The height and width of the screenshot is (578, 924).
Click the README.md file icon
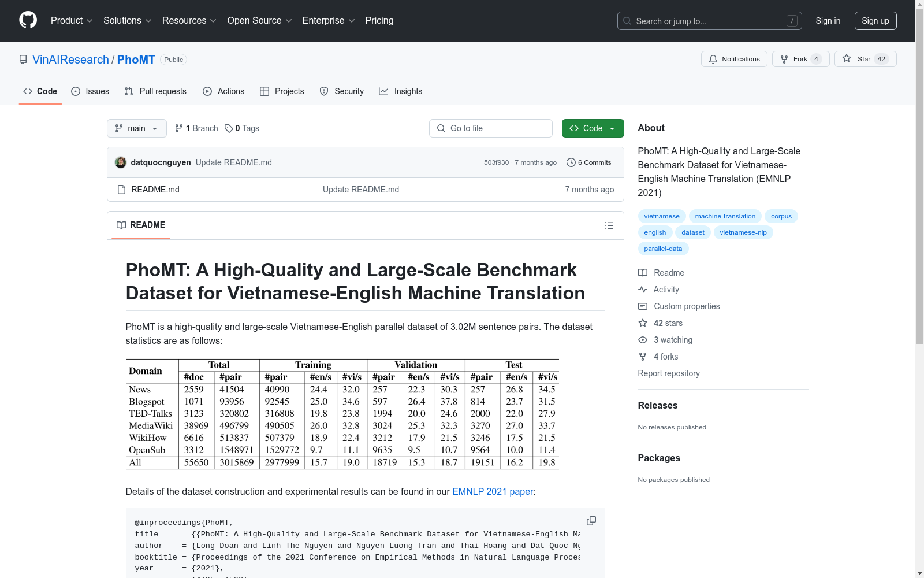click(121, 190)
